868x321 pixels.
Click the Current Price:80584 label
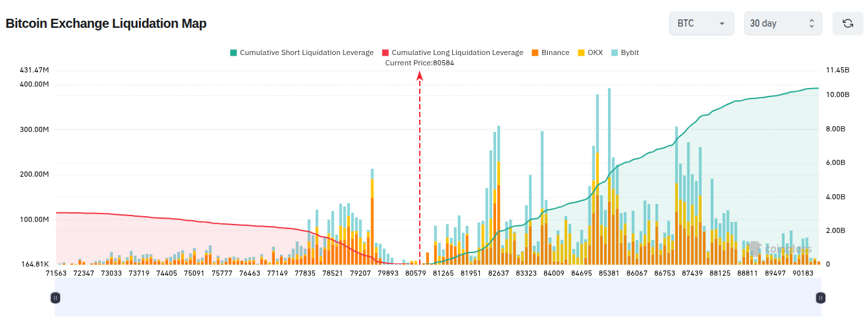click(x=419, y=63)
